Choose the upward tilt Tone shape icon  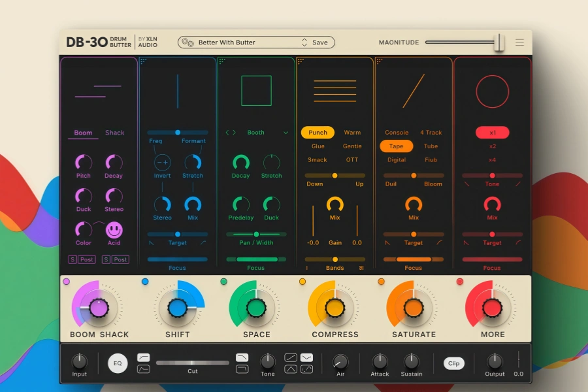(291, 357)
